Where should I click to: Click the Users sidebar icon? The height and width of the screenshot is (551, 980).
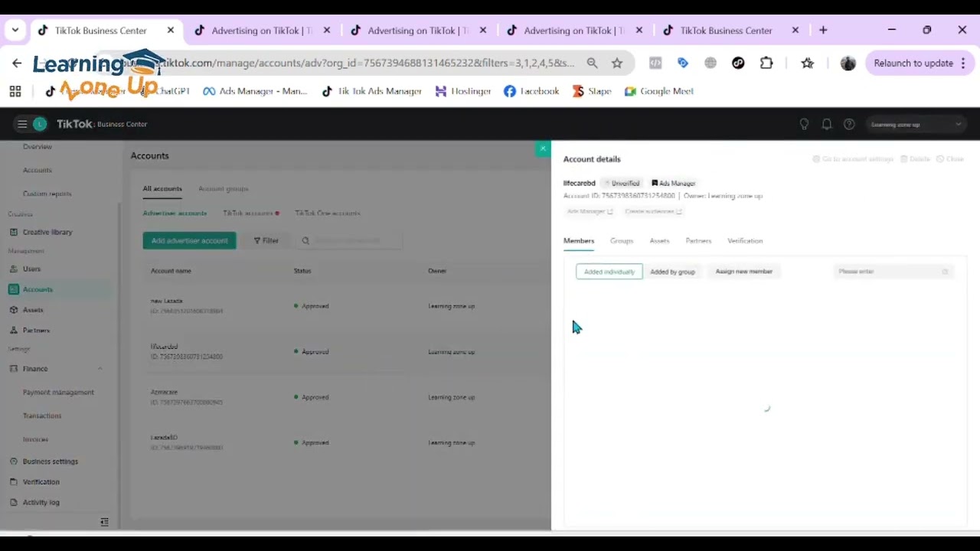pos(14,269)
